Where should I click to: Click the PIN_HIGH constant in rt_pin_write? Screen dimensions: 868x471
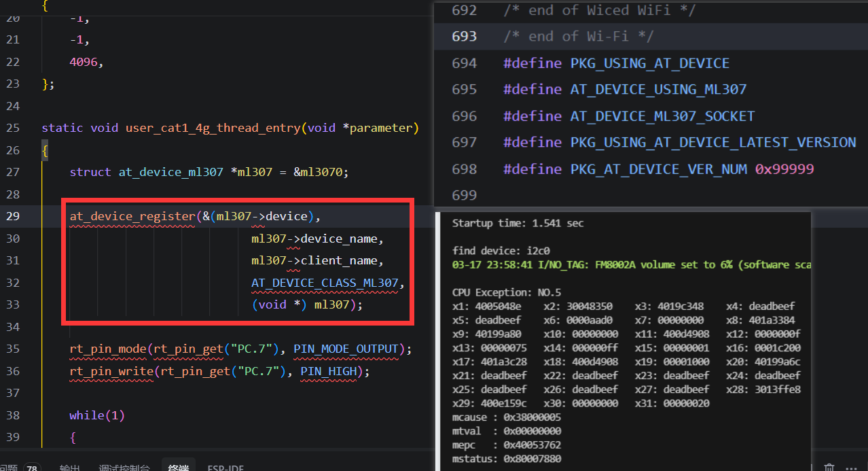click(331, 371)
